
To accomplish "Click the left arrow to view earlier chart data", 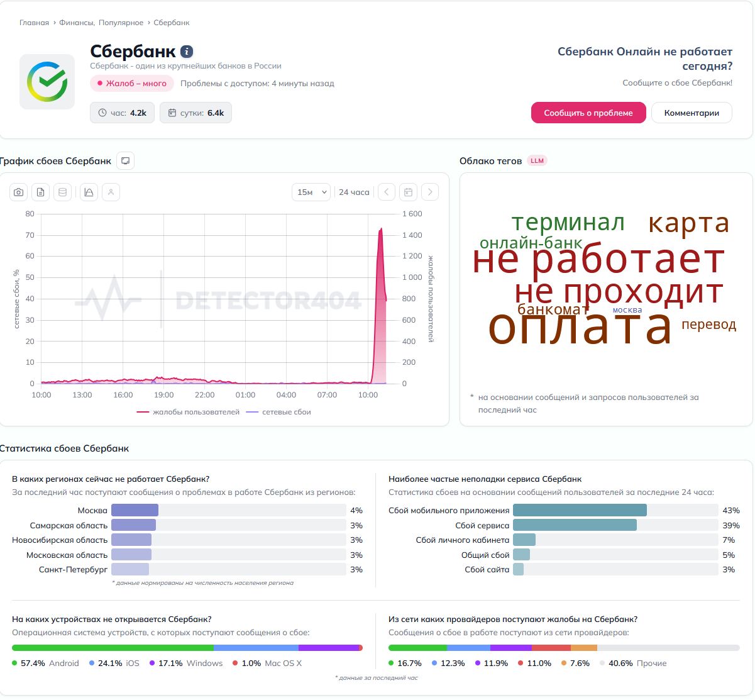I will click(x=386, y=192).
